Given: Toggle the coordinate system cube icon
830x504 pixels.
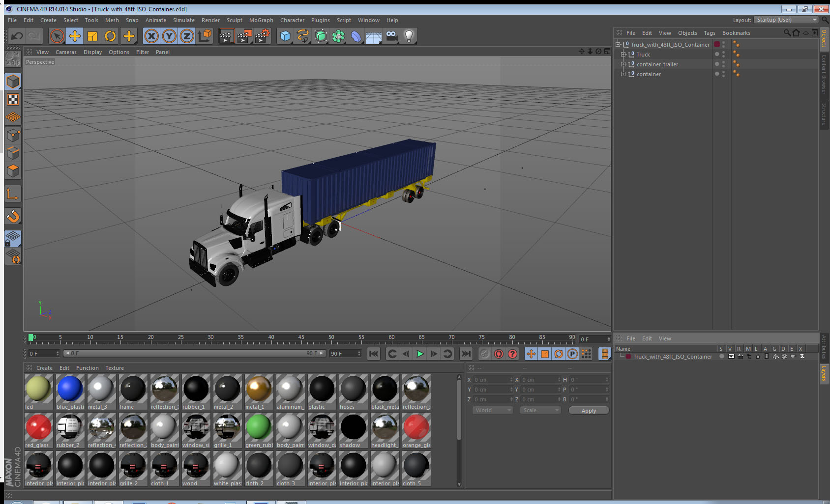Looking at the screenshot, I should (205, 36).
